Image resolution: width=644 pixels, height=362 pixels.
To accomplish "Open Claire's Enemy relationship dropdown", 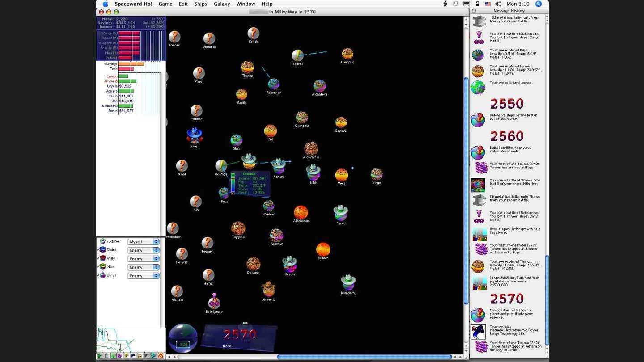I will click(x=144, y=250).
